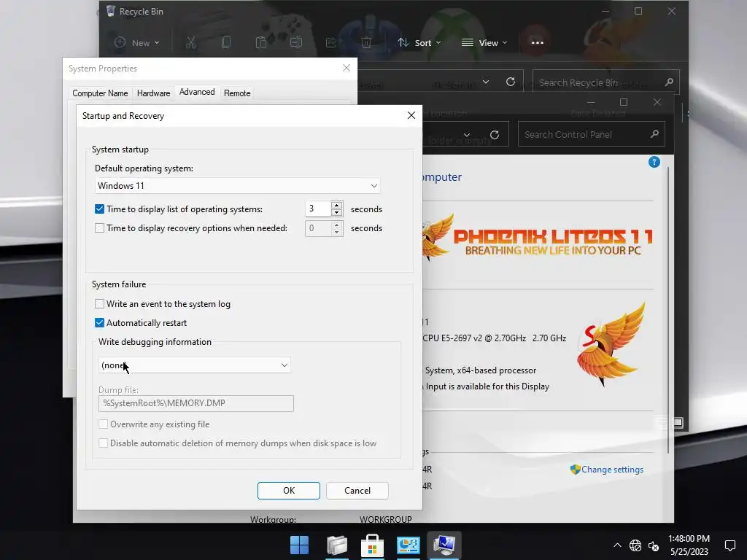The height and width of the screenshot is (560, 747).
Task: Click the blue help question mark icon
Action: [x=654, y=163]
